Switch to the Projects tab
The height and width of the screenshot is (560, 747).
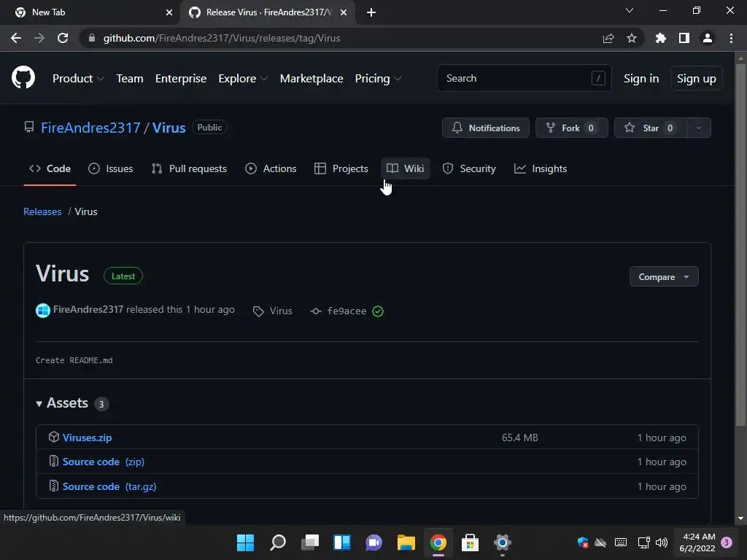[x=341, y=168]
